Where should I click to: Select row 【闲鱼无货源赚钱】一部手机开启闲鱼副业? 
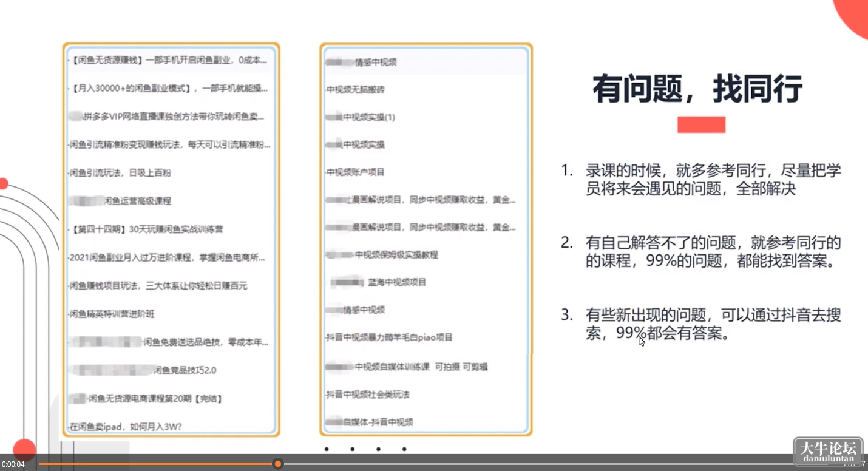point(171,59)
